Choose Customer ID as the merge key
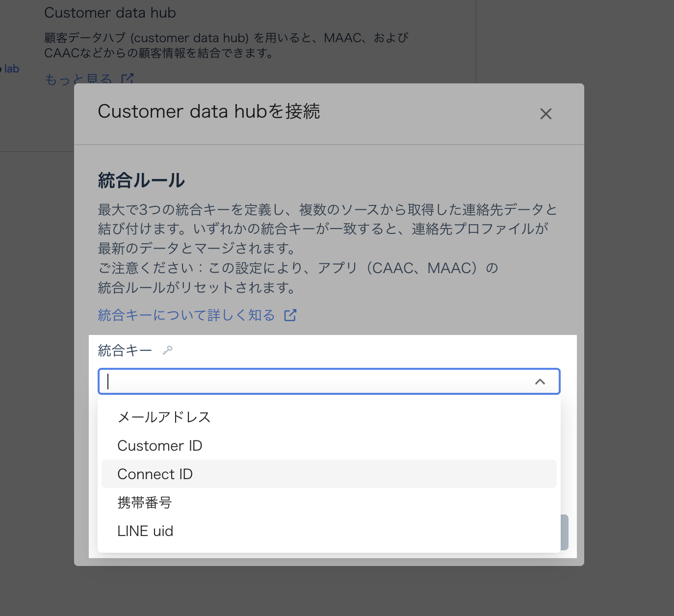 pos(159,445)
